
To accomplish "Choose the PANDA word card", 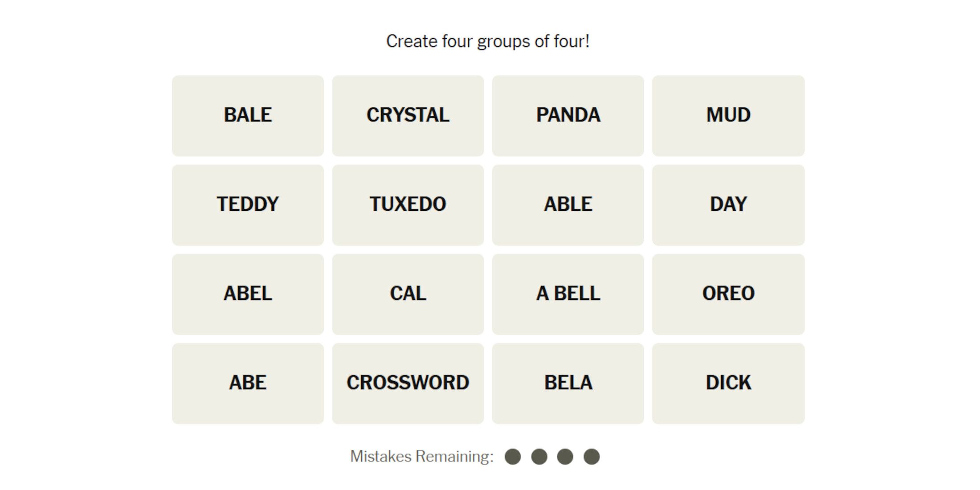I will click(x=568, y=115).
